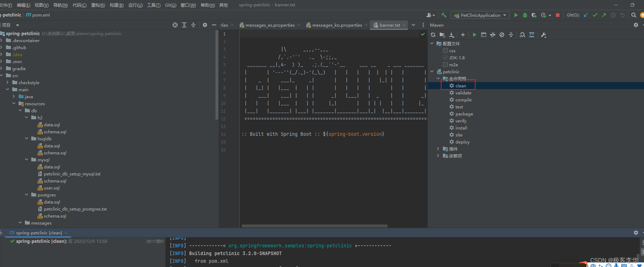
Task: Toggle the JDK-1.8 profile checkbox
Action: coord(445,58)
